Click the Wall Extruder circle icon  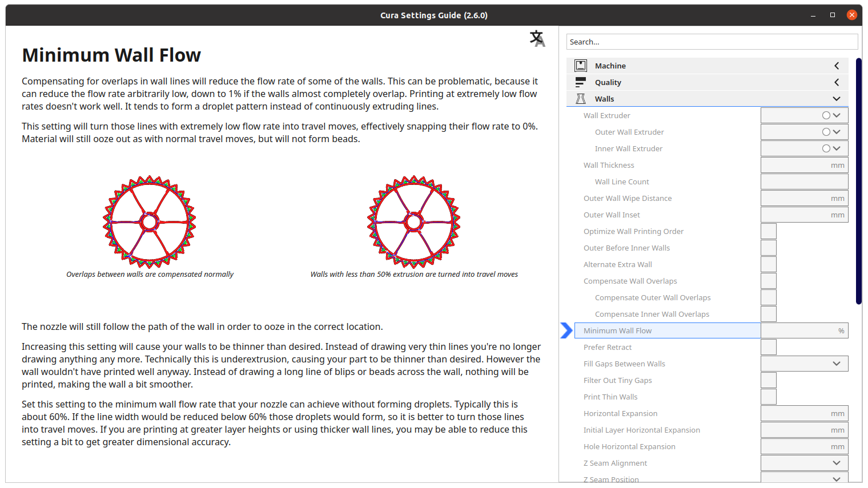click(x=826, y=115)
